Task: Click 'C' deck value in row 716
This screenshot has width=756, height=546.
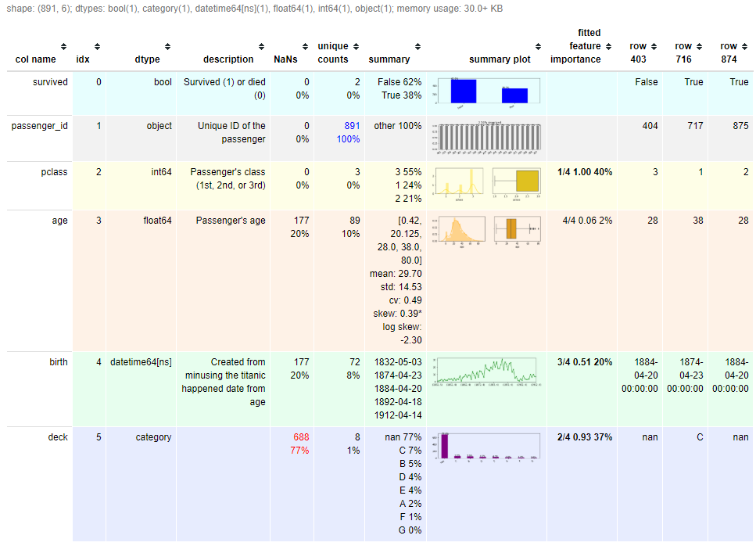Action: coord(700,437)
